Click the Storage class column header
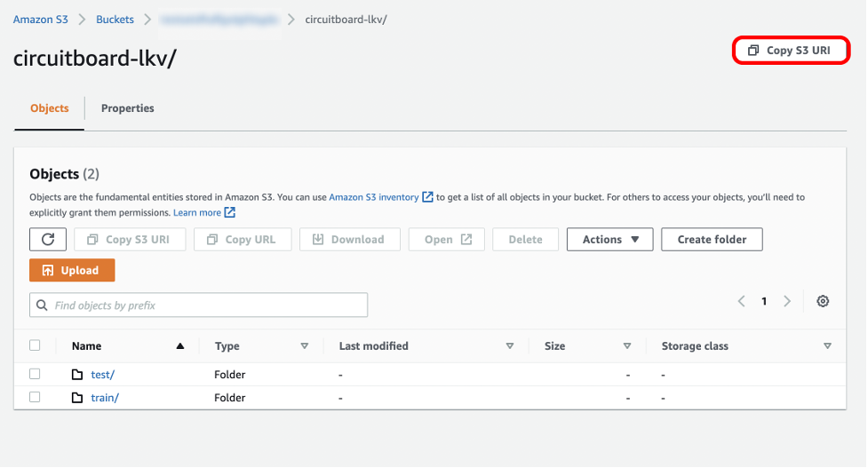The width and height of the screenshot is (868, 468). 695,346
